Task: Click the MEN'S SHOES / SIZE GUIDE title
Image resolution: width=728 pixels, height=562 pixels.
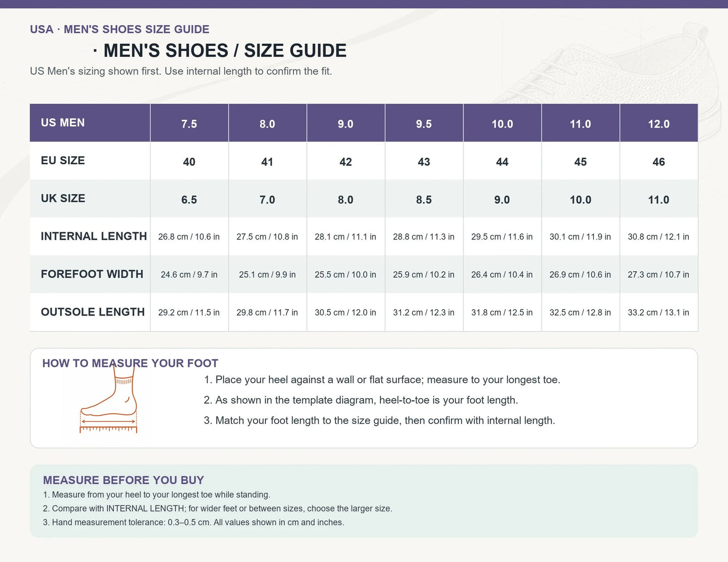Action: coord(220,50)
